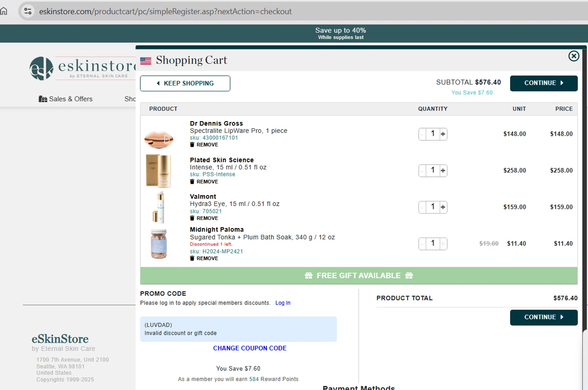Click sku 43000167101 text

tap(214, 138)
